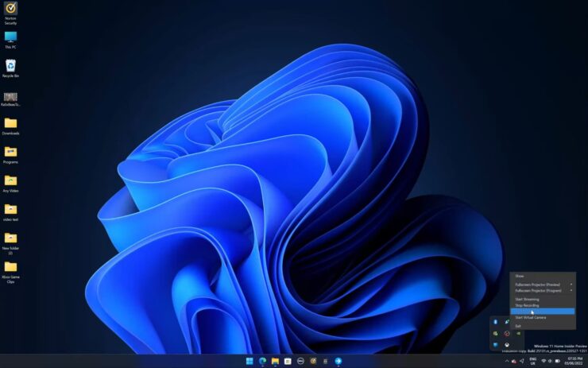Click the NVIDIA icon in tray overflow
Screen dimensions: 588x368
click(x=518, y=334)
